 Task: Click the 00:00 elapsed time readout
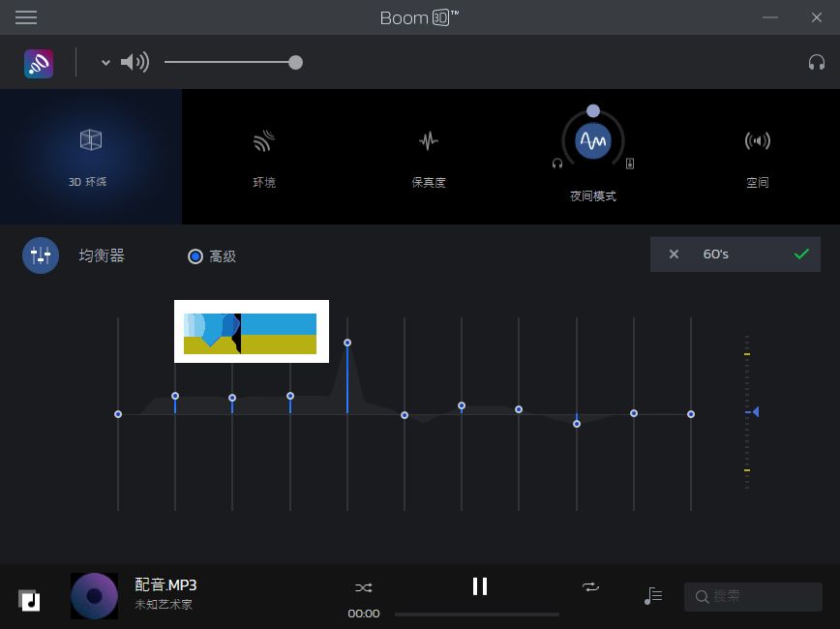[x=364, y=614]
